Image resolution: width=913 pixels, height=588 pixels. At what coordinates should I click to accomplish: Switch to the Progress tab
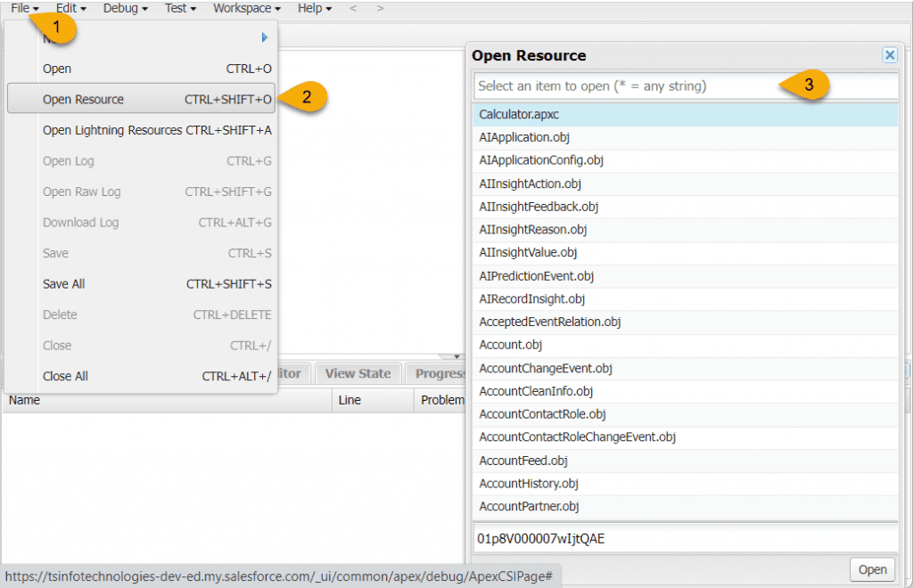[x=438, y=373]
